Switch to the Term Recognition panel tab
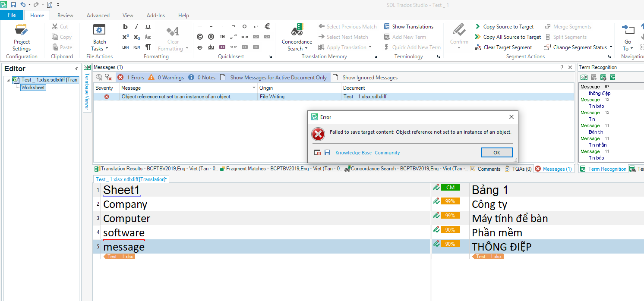Image resolution: width=644 pixels, height=301 pixels. [x=603, y=169]
